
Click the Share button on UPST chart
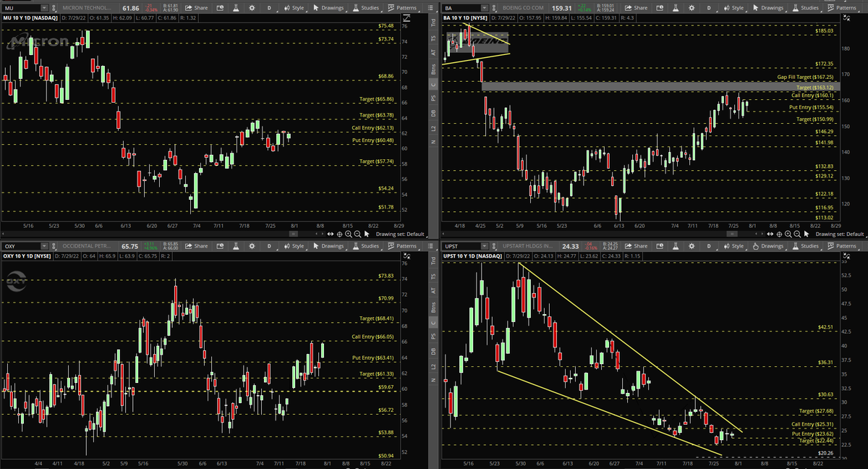tap(636, 246)
